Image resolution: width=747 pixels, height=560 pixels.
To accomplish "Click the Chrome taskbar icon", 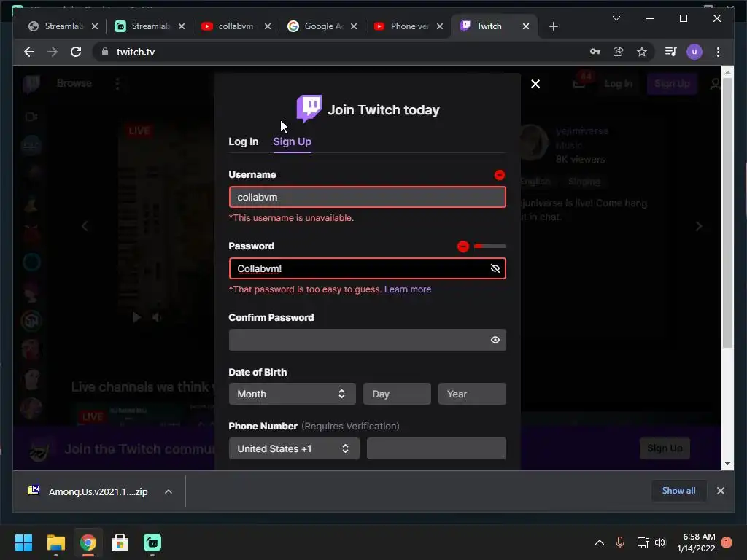I will point(88,542).
